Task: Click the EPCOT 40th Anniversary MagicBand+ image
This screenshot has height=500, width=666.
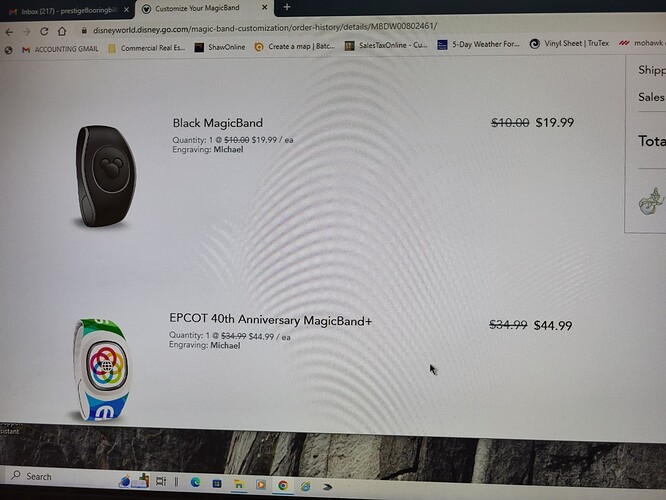Action: click(101, 370)
